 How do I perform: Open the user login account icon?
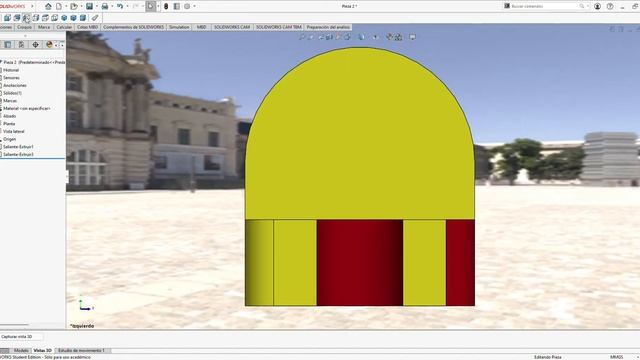[597, 6]
